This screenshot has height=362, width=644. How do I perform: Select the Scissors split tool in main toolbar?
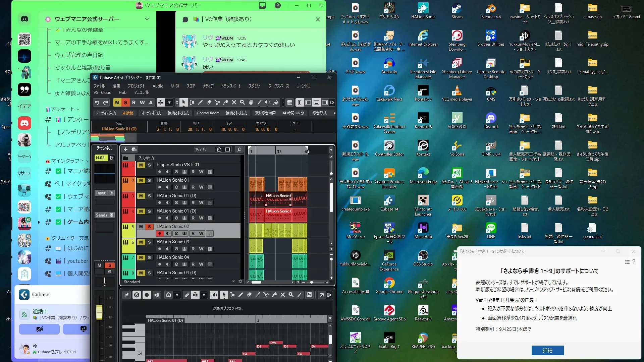(x=217, y=103)
